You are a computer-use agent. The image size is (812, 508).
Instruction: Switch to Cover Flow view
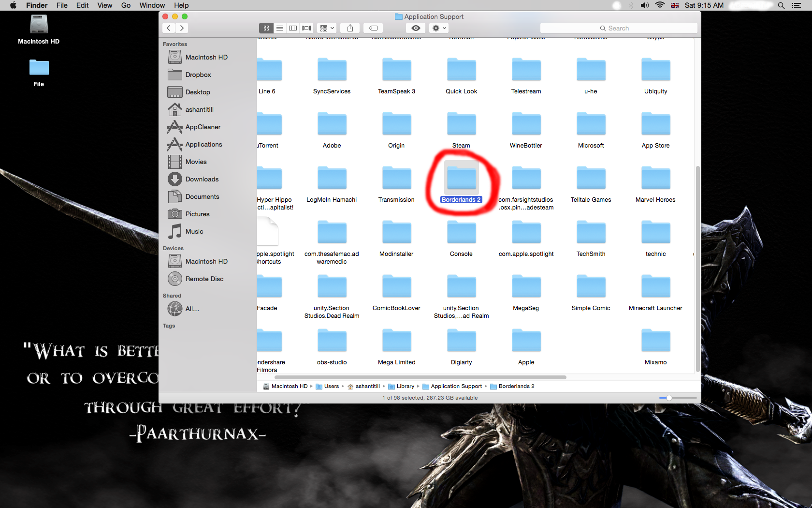coord(306,28)
